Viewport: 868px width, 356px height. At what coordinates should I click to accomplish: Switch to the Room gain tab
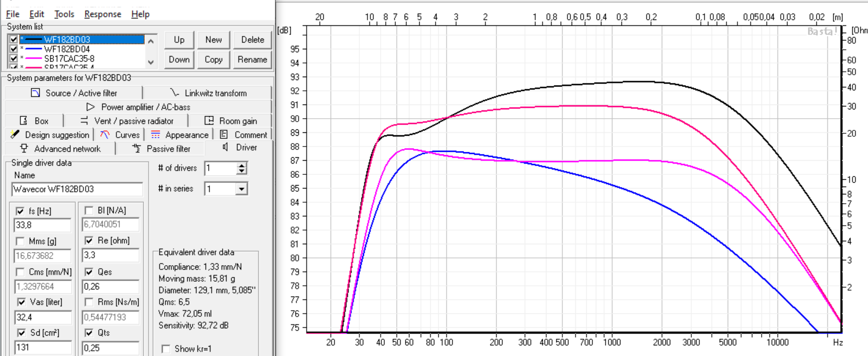[231, 121]
